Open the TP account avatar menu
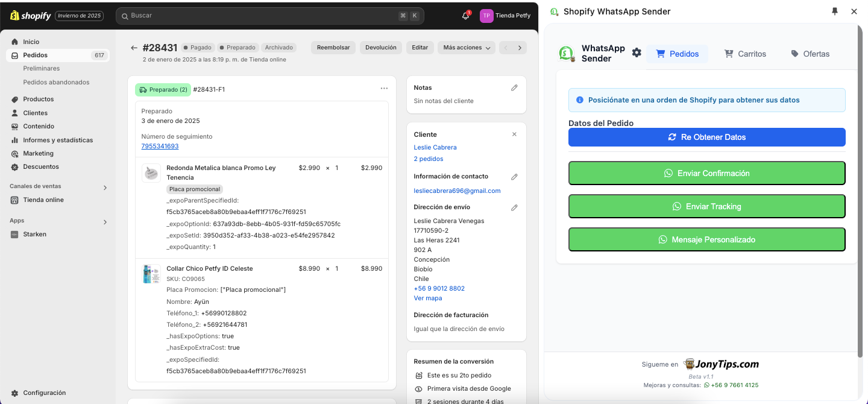868x404 pixels. click(x=486, y=16)
